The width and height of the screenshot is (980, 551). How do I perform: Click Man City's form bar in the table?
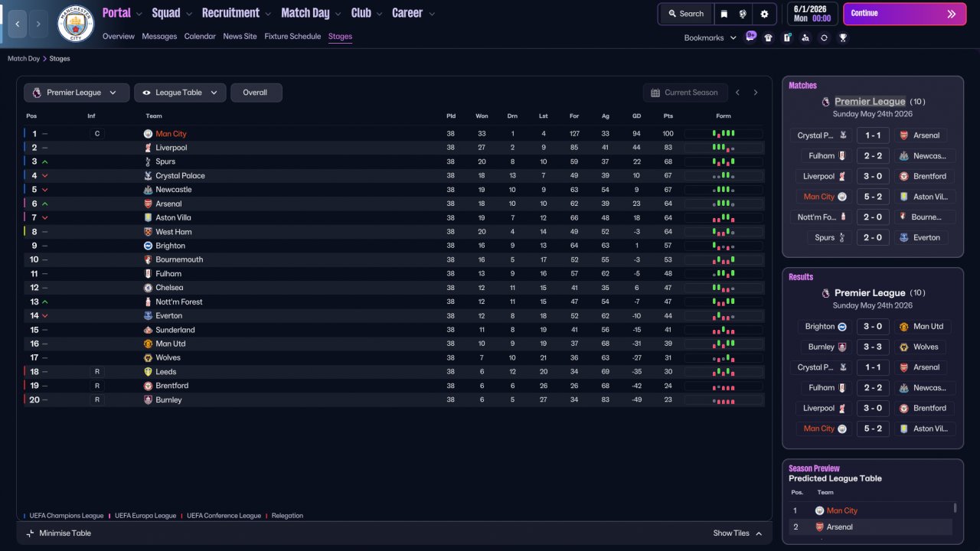[x=724, y=134]
